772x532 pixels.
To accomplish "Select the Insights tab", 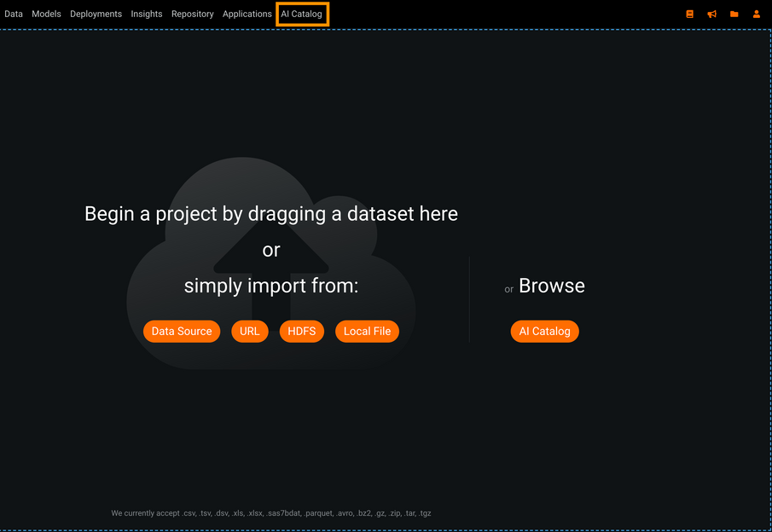I will 147,14.
